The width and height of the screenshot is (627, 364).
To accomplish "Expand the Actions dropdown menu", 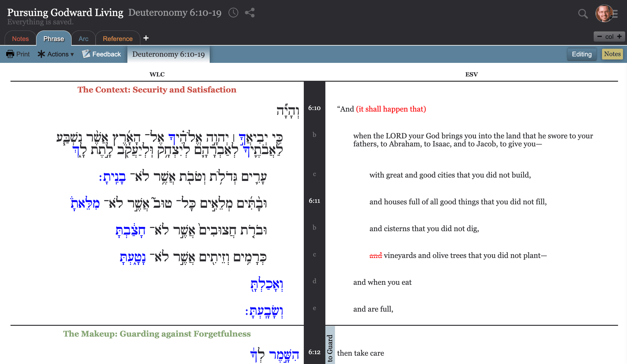I will tap(56, 54).
